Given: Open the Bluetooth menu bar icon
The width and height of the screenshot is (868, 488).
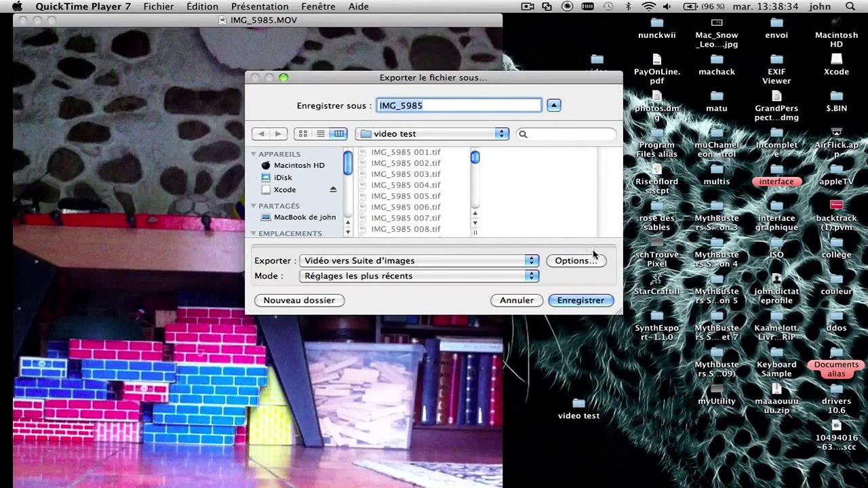Looking at the screenshot, I should 628,7.
